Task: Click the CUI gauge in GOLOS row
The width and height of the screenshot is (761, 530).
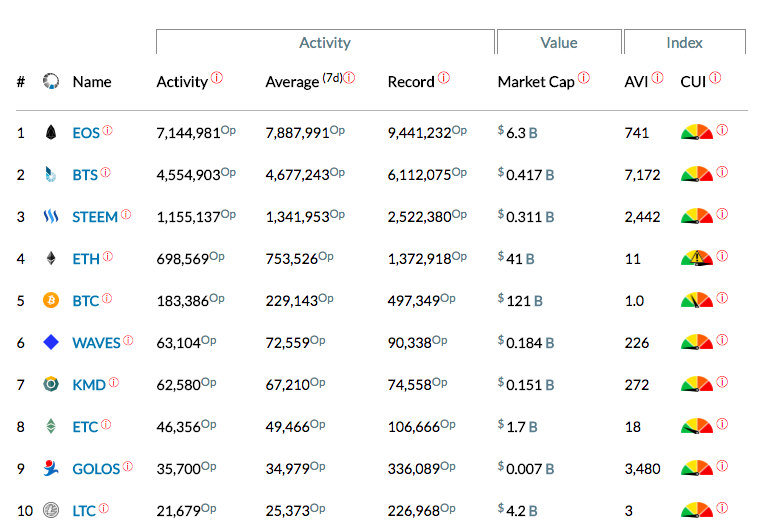Action: click(x=697, y=468)
